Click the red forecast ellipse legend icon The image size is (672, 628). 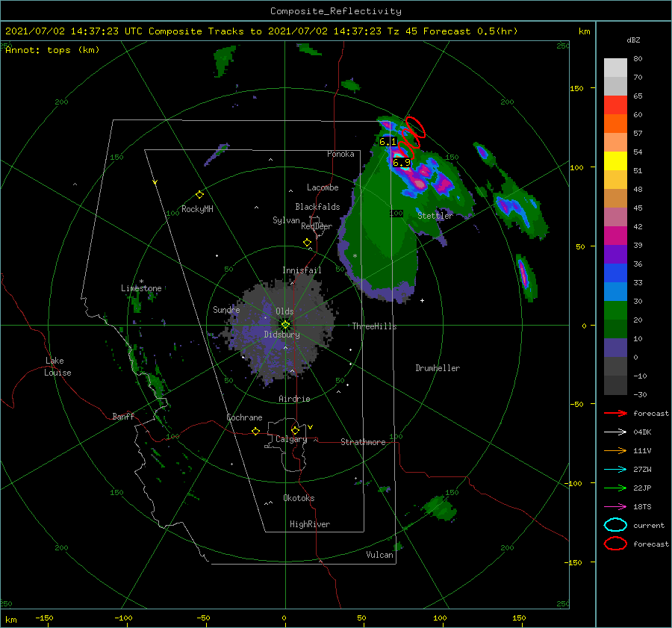click(x=615, y=544)
